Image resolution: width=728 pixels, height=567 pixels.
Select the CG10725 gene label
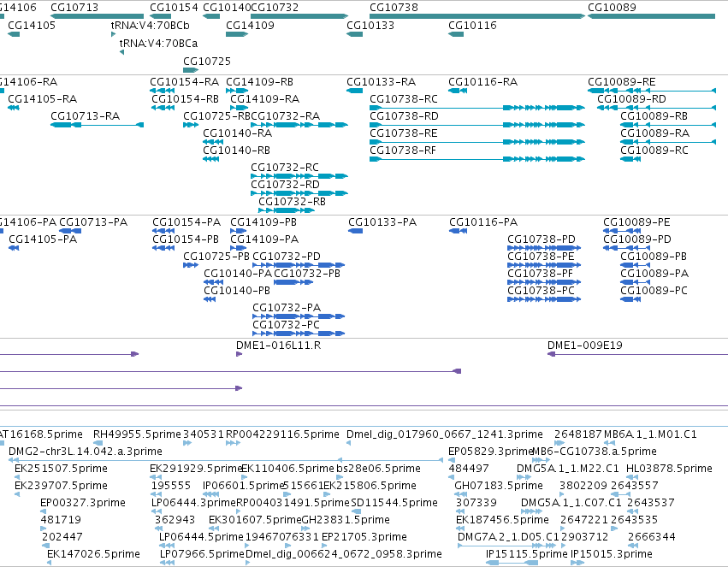click(207, 62)
